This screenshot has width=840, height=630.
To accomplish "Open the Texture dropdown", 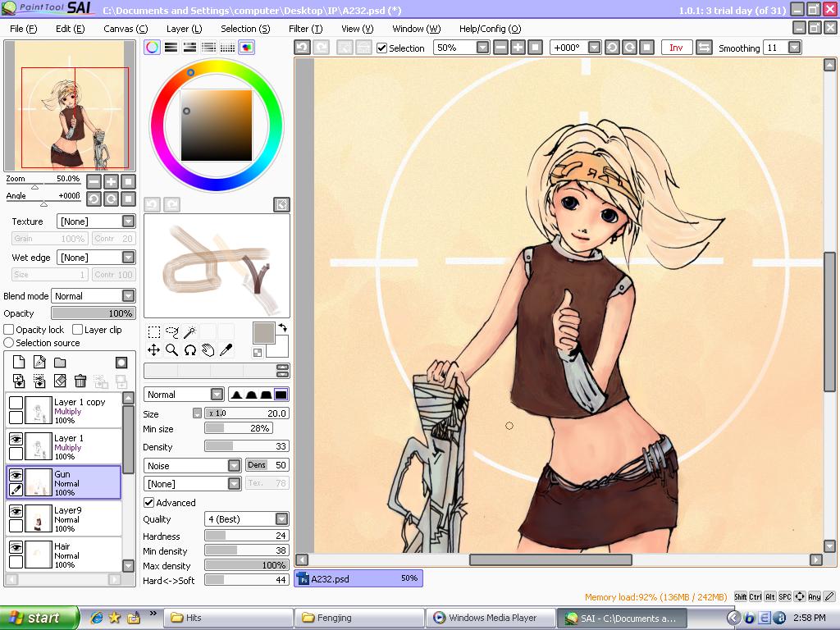I will pos(126,221).
